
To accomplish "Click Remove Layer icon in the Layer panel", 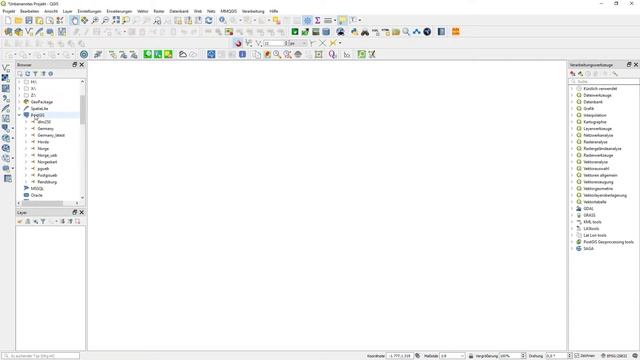I will pos(78,221).
